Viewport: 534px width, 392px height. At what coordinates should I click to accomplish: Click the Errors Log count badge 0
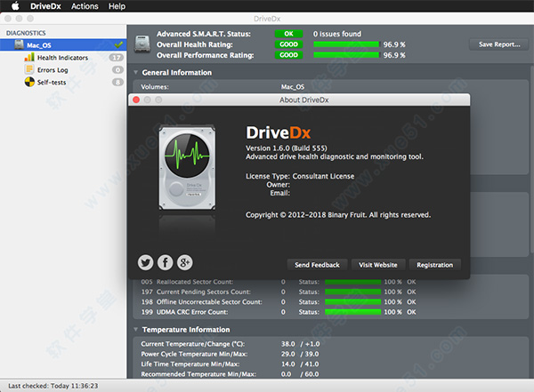(117, 69)
